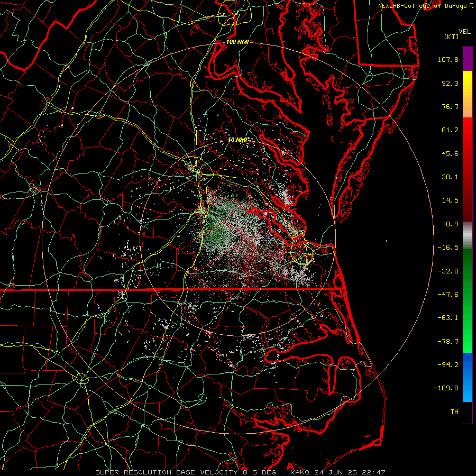Click the 100 NMI range ring label

pos(237,42)
